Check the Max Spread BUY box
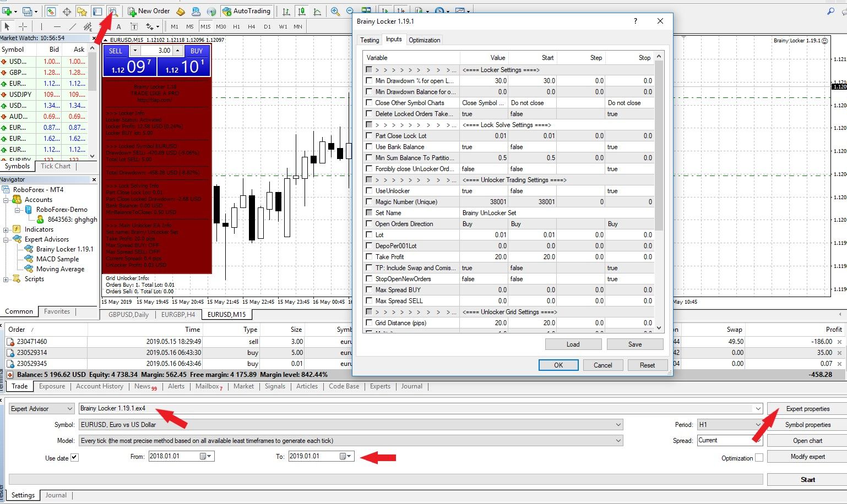Image resolution: width=847 pixels, height=504 pixels. [x=369, y=290]
